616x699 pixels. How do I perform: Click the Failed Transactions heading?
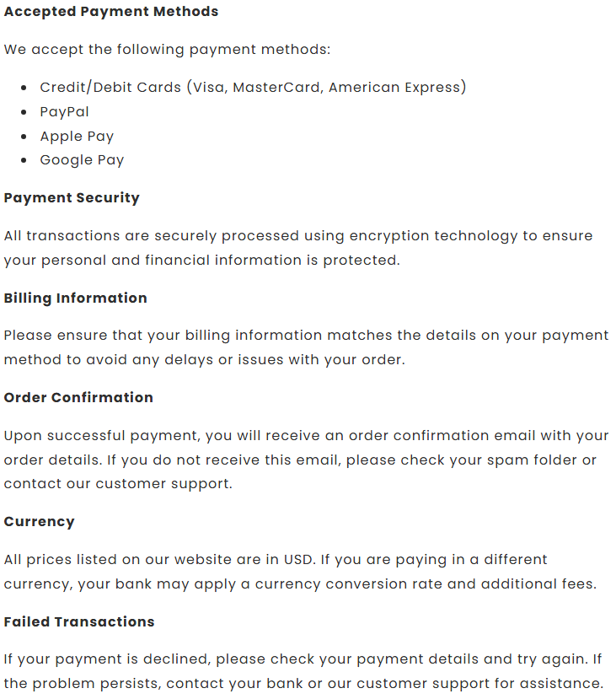(79, 621)
